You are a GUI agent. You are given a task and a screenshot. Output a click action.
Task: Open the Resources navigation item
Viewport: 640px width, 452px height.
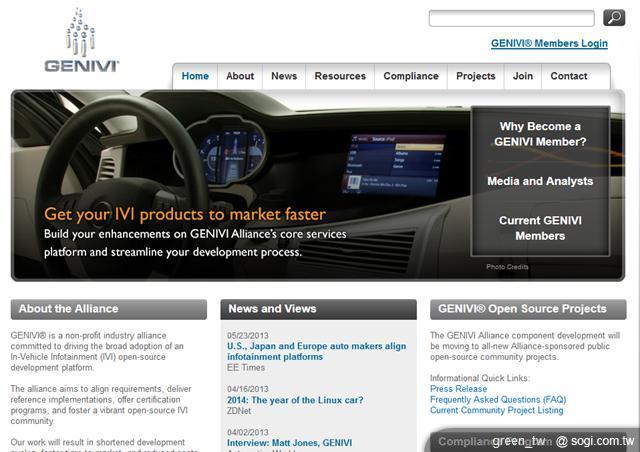(340, 76)
